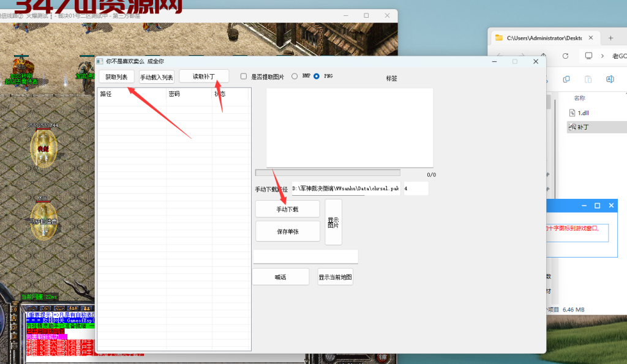Click the This PC monitor icon in address bar
The width and height of the screenshot is (627, 364).
click(x=588, y=56)
